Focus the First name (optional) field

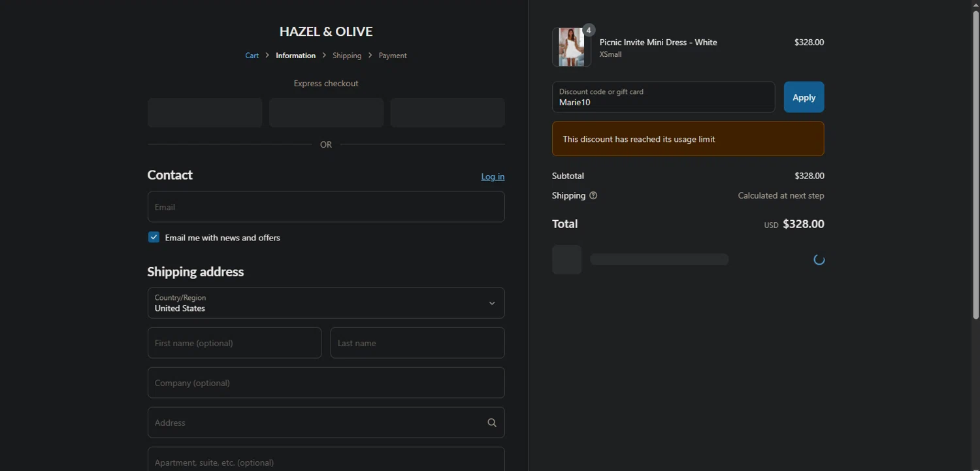click(x=235, y=343)
